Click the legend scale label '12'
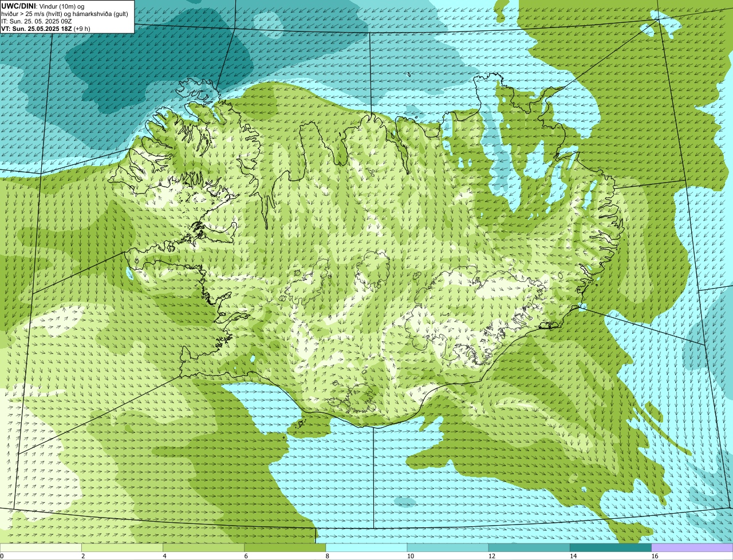The height and width of the screenshot is (560, 733). (491, 556)
